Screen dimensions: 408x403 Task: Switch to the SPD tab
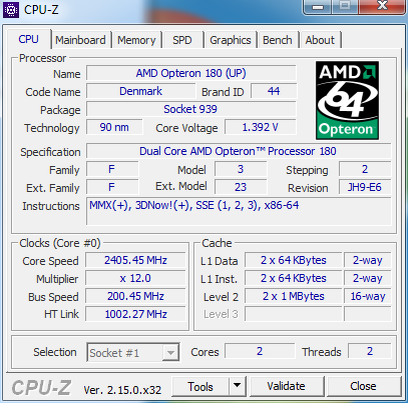click(182, 40)
